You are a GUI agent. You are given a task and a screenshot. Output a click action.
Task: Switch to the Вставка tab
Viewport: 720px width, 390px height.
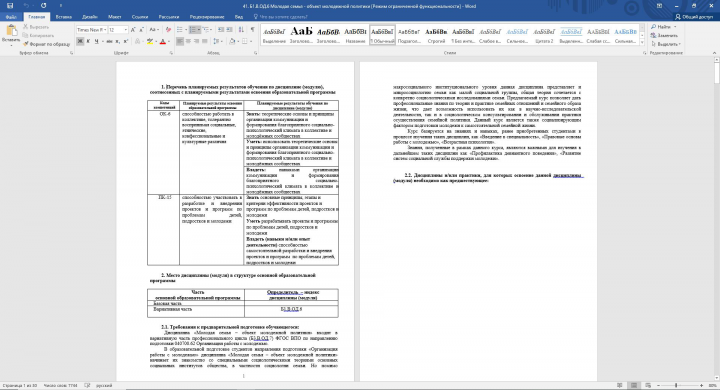(63, 17)
